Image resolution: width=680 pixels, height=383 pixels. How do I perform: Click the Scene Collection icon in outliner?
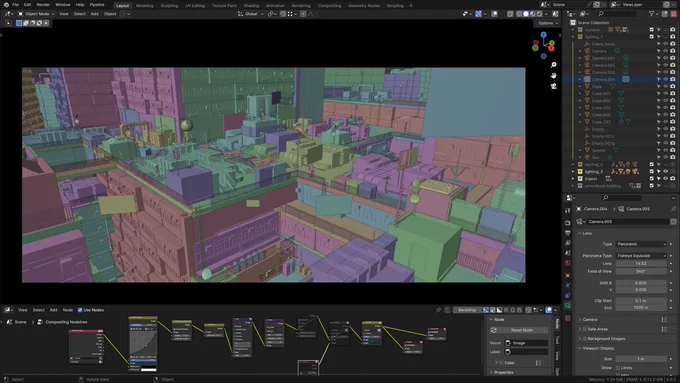pyautogui.click(x=573, y=23)
